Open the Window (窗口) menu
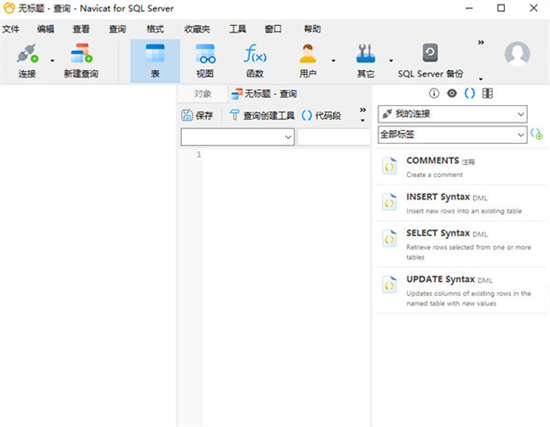 tap(273, 29)
